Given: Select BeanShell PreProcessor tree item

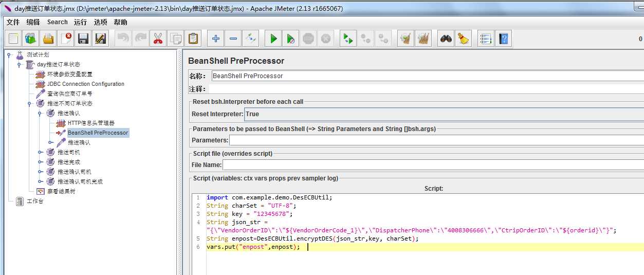Looking at the screenshot, I should (x=98, y=133).
